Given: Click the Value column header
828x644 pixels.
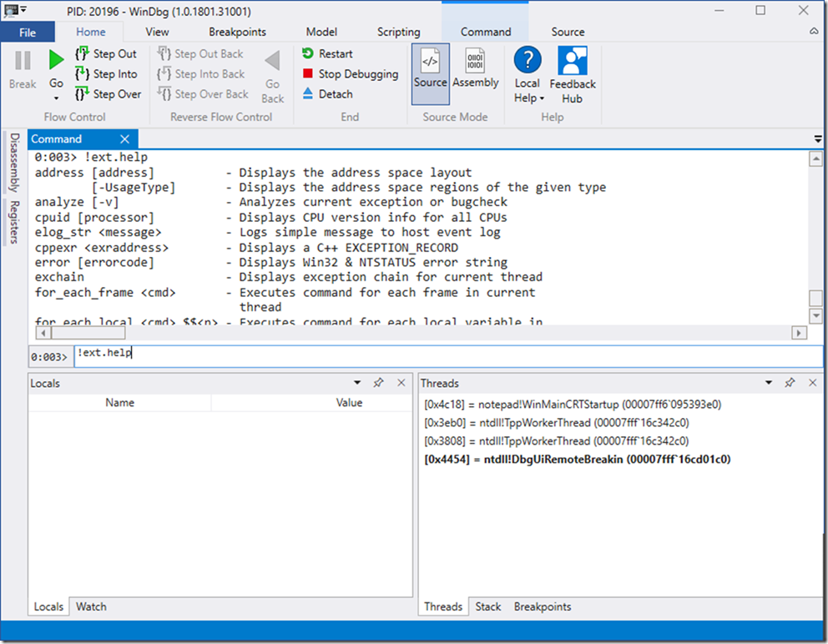Looking at the screenshot, I should coord(349,403).
